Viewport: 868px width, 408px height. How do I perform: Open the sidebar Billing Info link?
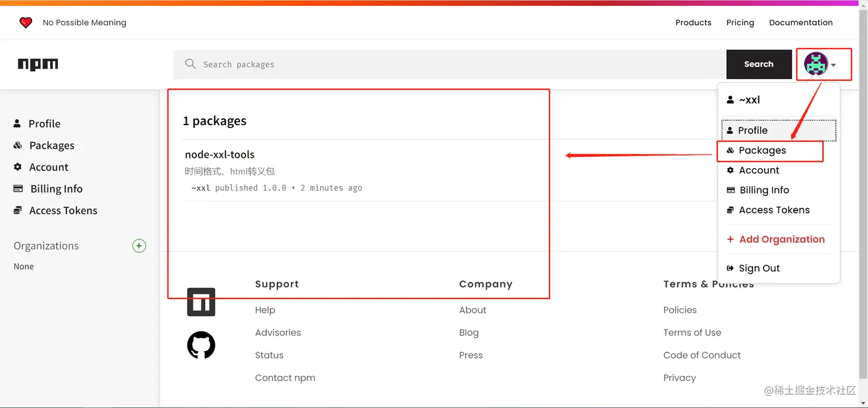click(56, 189)
